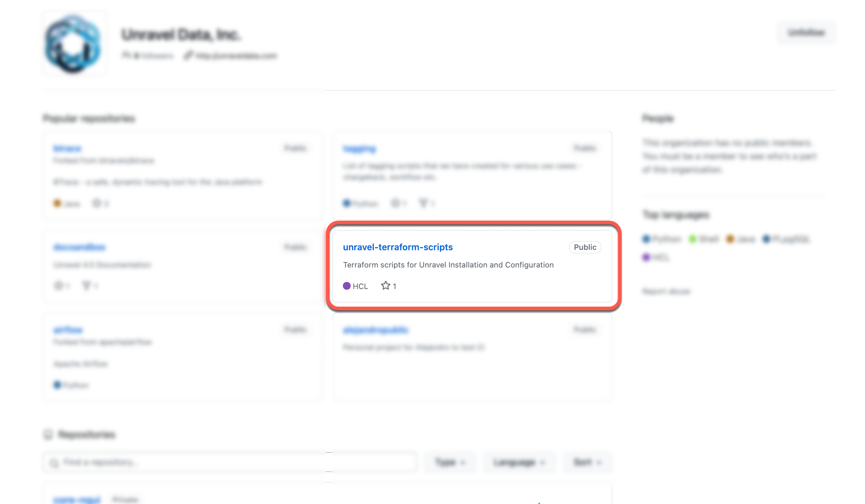This screenshot has width=865, height=504.
Task: Click the star icon on unravel-terraform-scripts
Action: [x=385, y=286]
